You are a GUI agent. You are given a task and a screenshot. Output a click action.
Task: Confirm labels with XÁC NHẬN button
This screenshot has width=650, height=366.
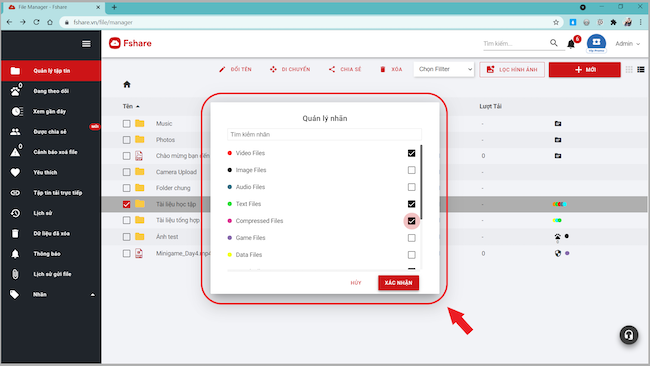coord(398,283)
